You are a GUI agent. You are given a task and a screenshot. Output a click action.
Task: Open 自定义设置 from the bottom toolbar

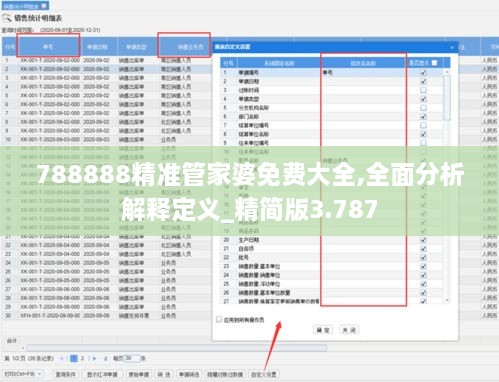tap(263, 374)
